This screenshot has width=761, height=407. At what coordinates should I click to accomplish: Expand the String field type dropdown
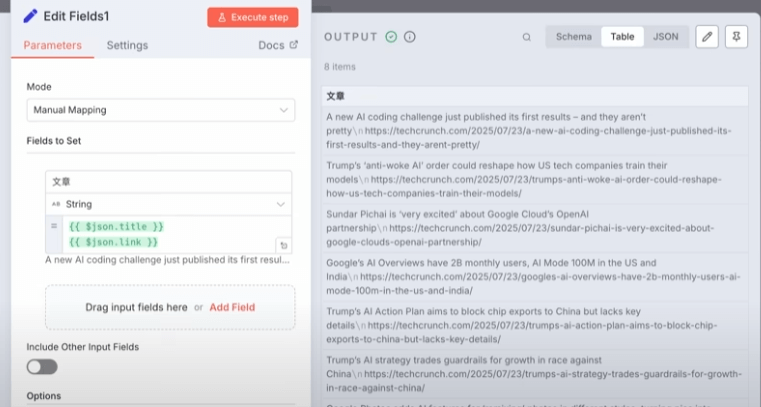(x=168, y=204)
